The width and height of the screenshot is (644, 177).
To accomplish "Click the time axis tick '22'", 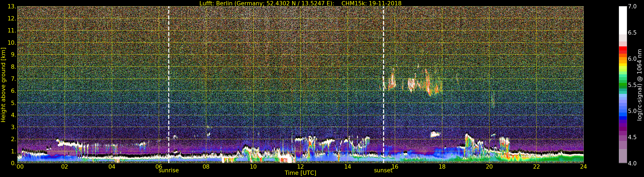I will click(536, 167).
